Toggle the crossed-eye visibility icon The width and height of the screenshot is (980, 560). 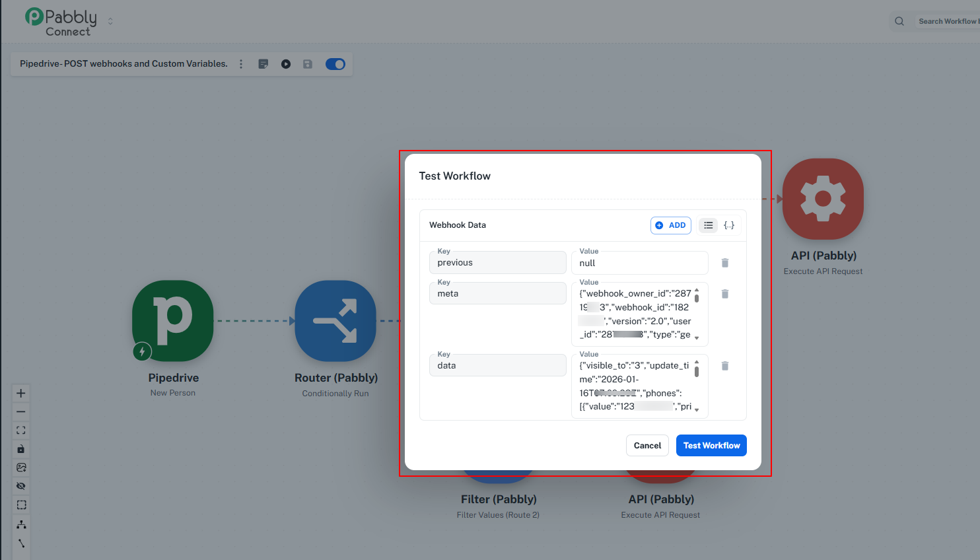click(21, 486)
